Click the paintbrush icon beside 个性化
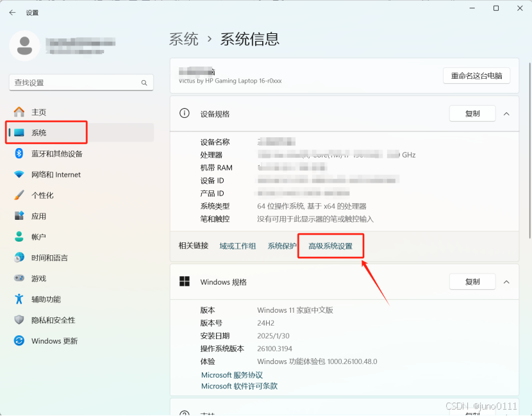Viewport: 532px width, 416px height. click(x=19, y=195)
